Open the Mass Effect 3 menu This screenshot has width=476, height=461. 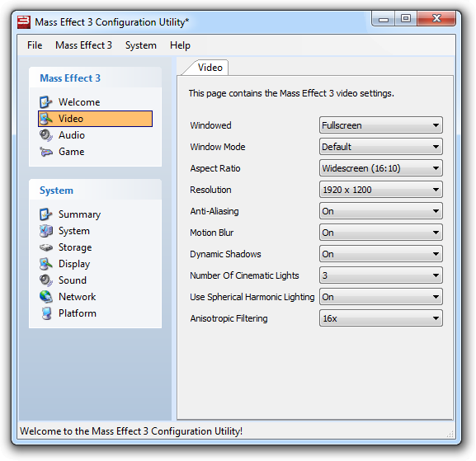pyautogui.click(x=83, y=45)
